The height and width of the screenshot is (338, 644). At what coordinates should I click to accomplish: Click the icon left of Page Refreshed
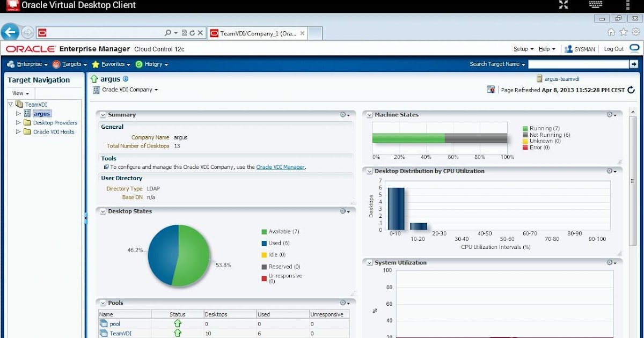coord(491,90)
